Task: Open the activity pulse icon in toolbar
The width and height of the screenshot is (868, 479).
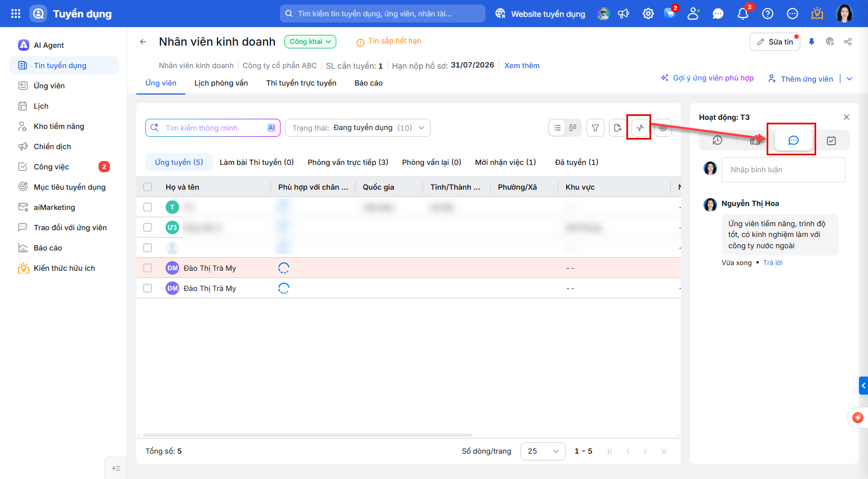Action: 640,128
